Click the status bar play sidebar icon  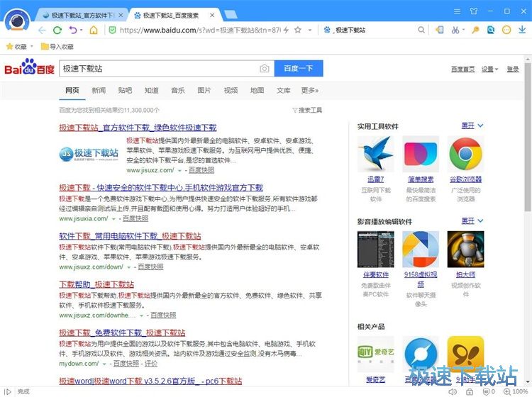coord(8,391)
